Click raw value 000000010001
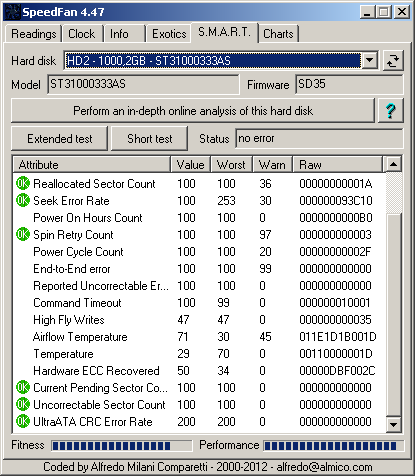This screenshot has height=476, width=415. pyautogui.click(x=335, y=303)
